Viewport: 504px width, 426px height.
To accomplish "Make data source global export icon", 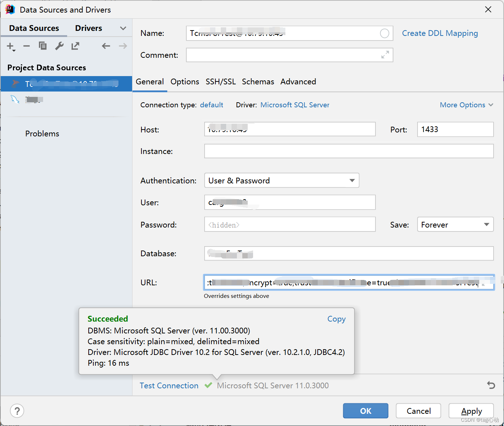I will [75, 46].
